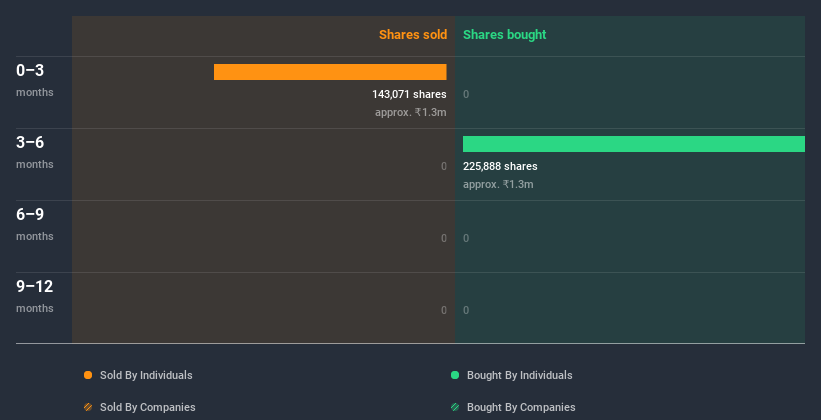Click the zero sold value in 6–9 months row
The image size is (821, 420).
[x=443, y=238]
